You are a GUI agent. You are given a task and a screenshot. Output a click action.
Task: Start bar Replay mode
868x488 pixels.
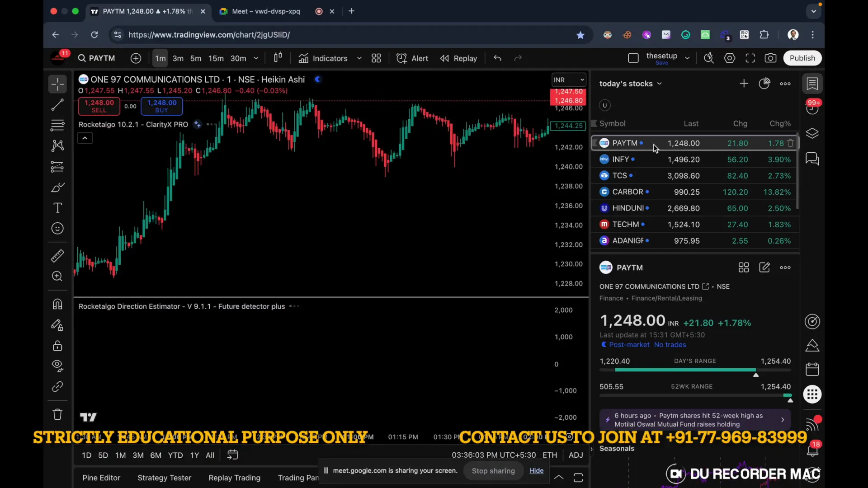pos(459,58)
